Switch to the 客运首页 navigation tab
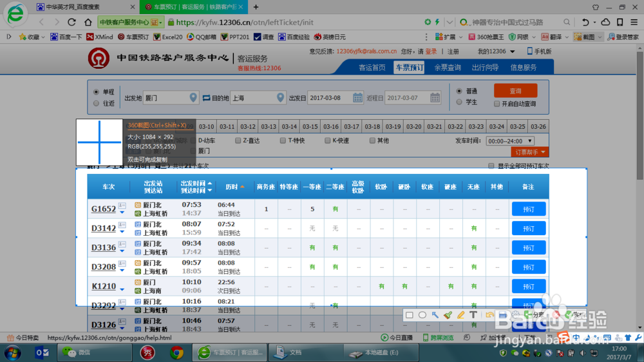This screenshot has height=362, width=644. point(372,68)
